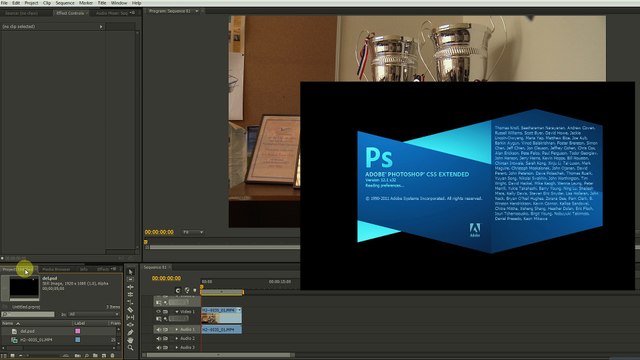Expand the Audio 3 track

(177, 347)
